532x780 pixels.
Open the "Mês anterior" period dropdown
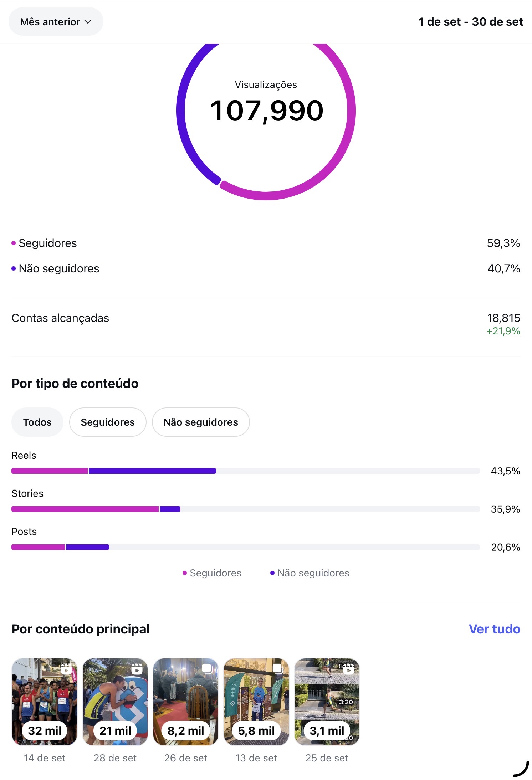tap(56, 22)
